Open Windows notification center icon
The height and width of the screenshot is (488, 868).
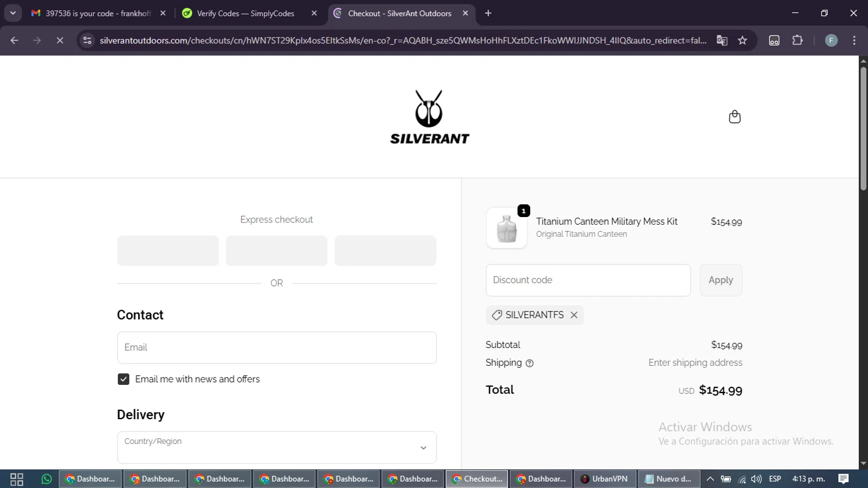click(x=844, y=479)
